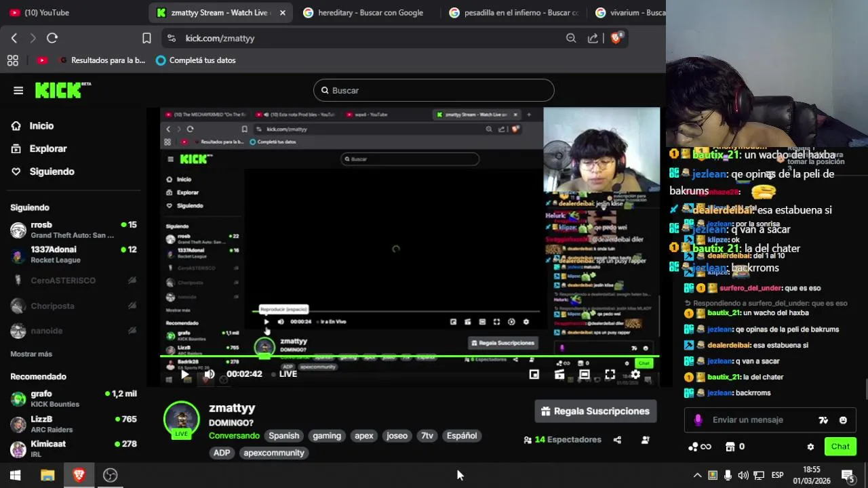
Task: Select the Español tag
Action: 462,436
